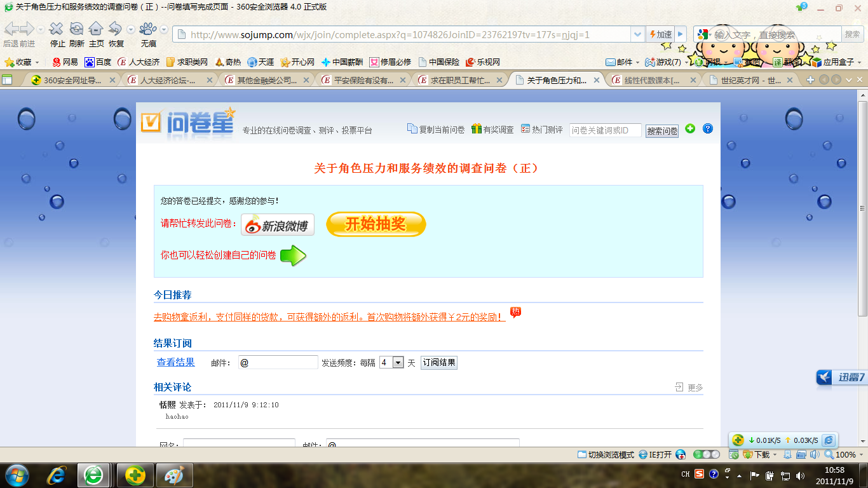Open the 乐视网 bookmark
The height and width of the screenshot is (488, 868).
point(483,62)
